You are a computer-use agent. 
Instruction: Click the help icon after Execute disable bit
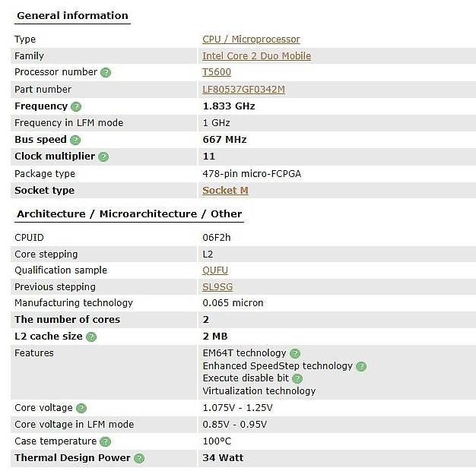(297, 378)
